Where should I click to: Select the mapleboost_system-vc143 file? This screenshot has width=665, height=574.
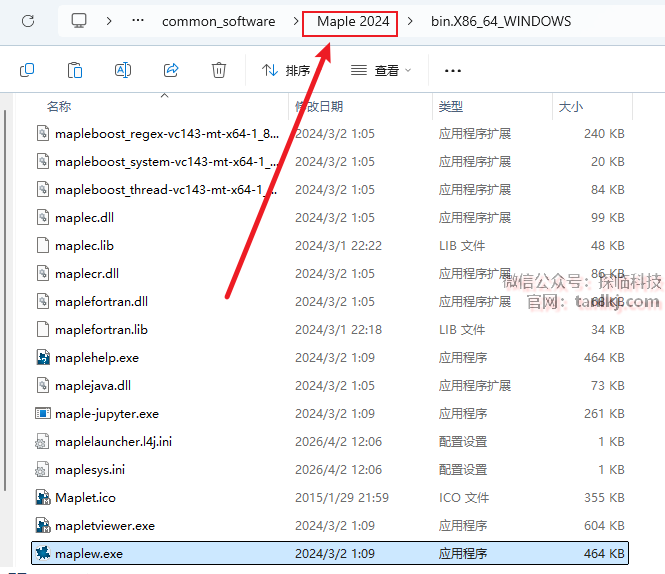click(x=167, y=162)
